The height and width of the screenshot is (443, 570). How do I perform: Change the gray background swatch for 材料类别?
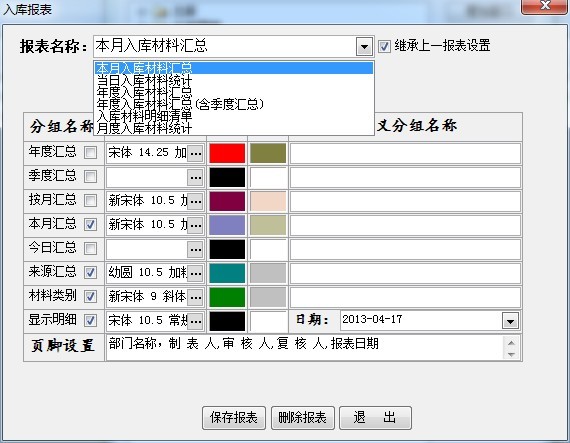click(268, 297)
